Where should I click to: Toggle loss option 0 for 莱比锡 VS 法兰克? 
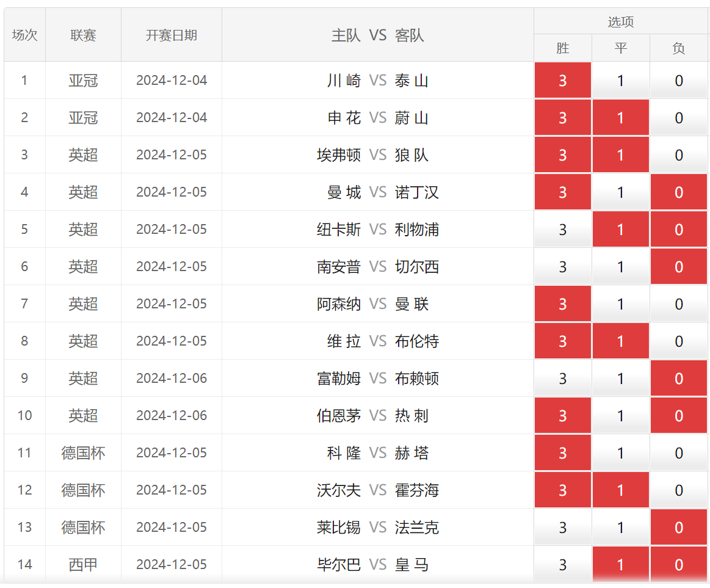coord(679,527)
